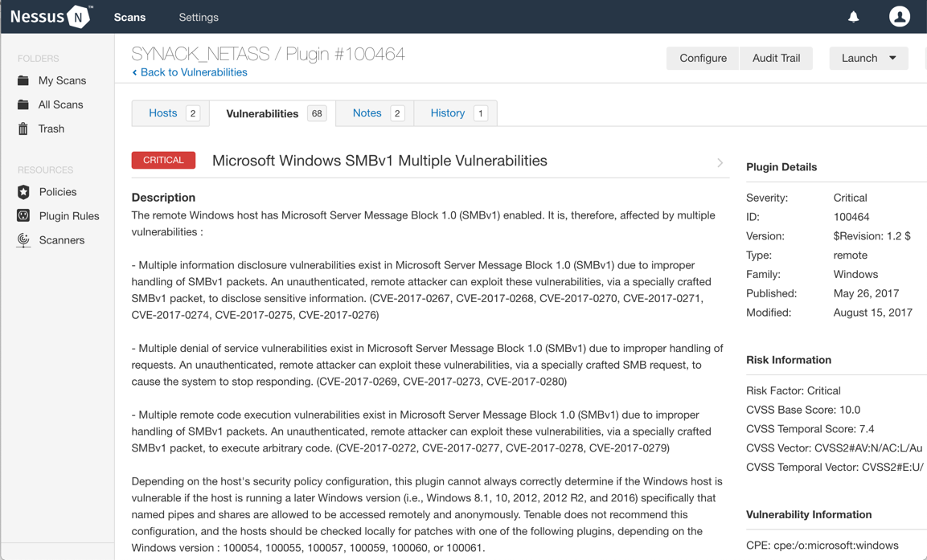Go back to Vulnerabilities list
Image resolution: width=927 pixels, height=560 pixels.
point(190,72)
